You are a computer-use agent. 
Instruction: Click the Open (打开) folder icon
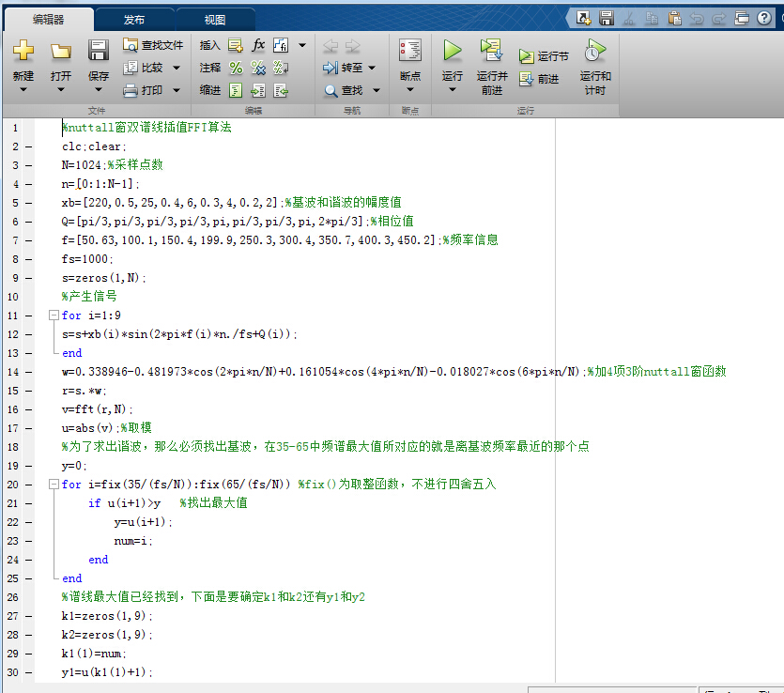click(x=60, y=51)
